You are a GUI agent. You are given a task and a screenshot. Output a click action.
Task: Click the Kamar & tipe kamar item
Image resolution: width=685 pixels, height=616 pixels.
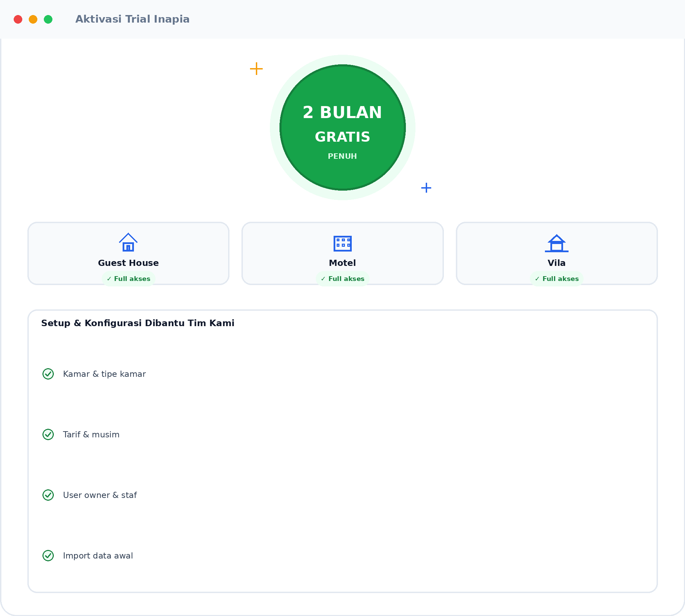(104, 374)
